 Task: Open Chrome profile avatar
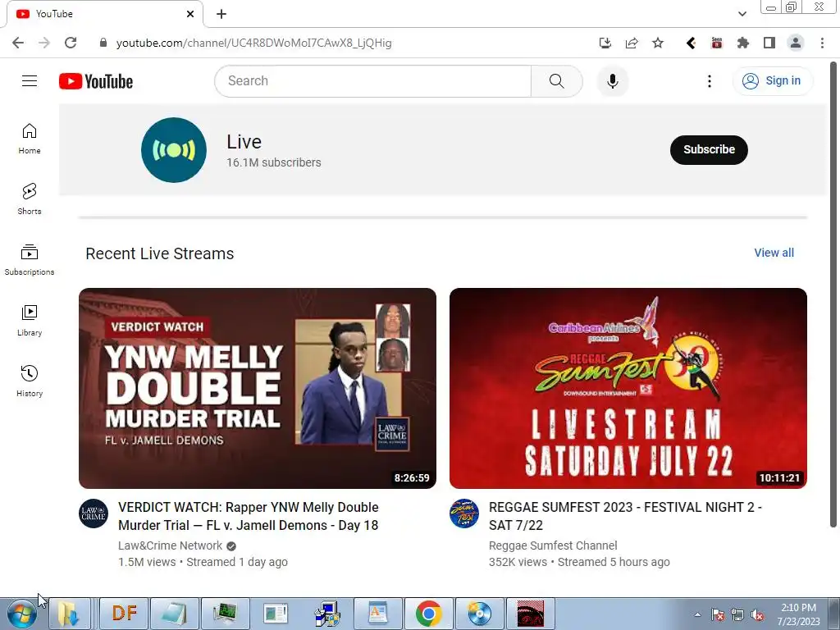(x=796, y=43)
